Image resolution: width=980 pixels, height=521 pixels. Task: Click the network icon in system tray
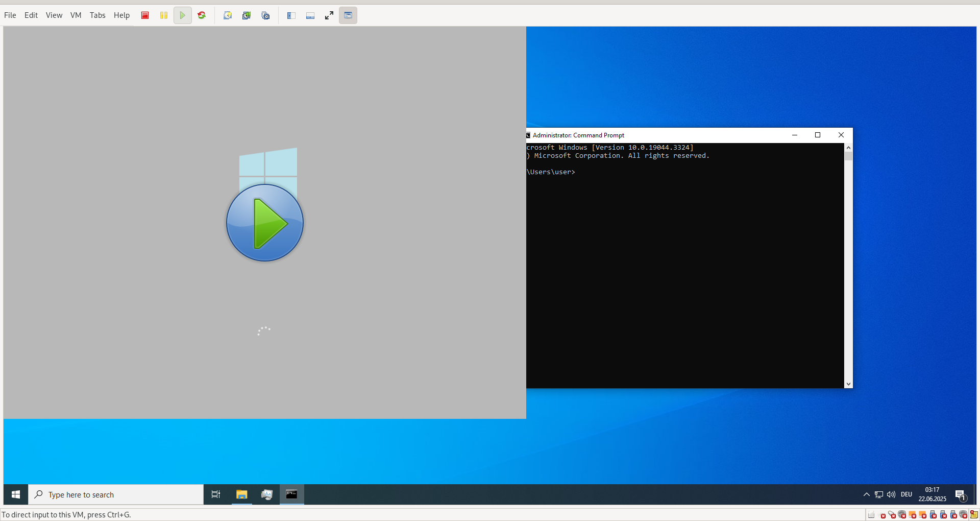point(879,494)
